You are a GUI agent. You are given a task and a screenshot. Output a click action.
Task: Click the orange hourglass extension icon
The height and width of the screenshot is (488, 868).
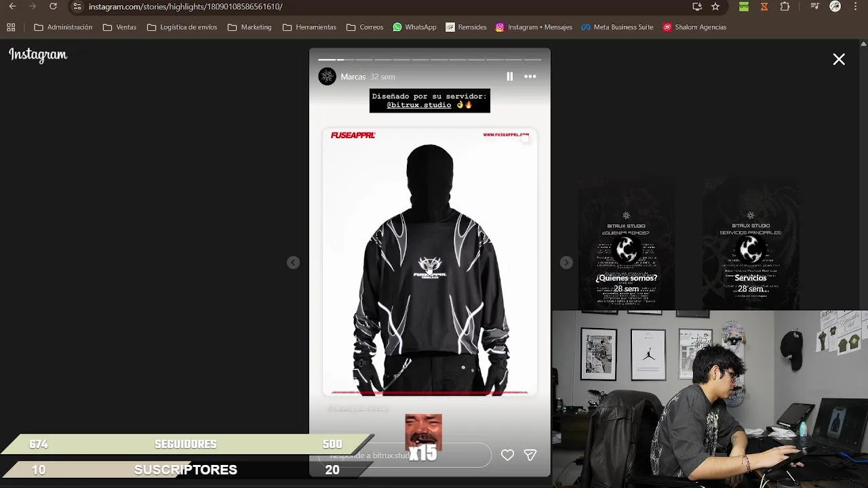(764, 7)
